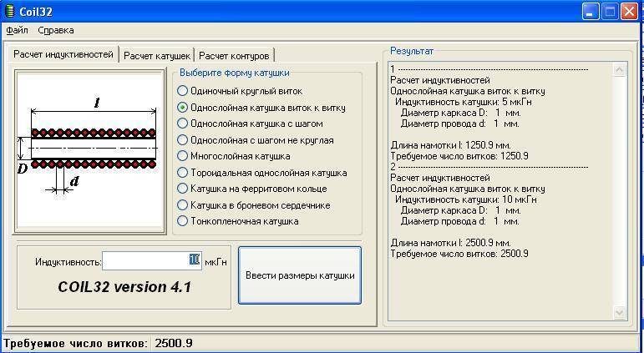Image resolution: width=644 pixels, height=353 pixels.
Task: Click result line 'Длина намотки l: 2500.9 мм.'
Action: (450, 243)
